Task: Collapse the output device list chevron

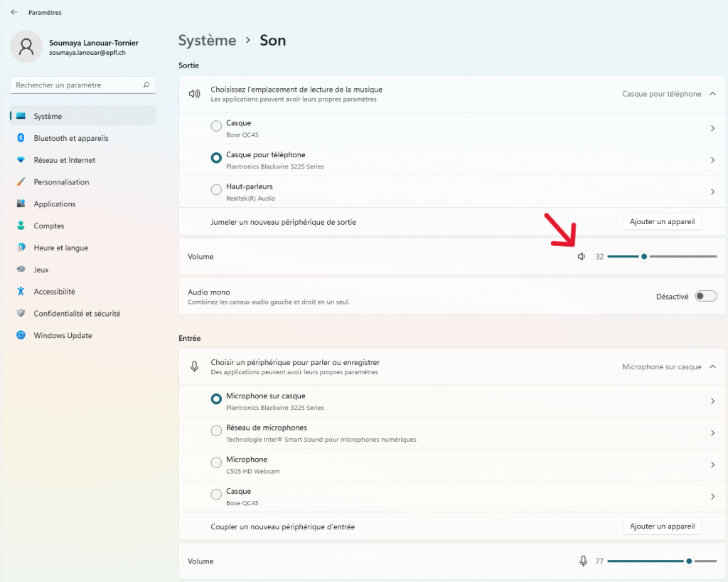Action: 713,93
